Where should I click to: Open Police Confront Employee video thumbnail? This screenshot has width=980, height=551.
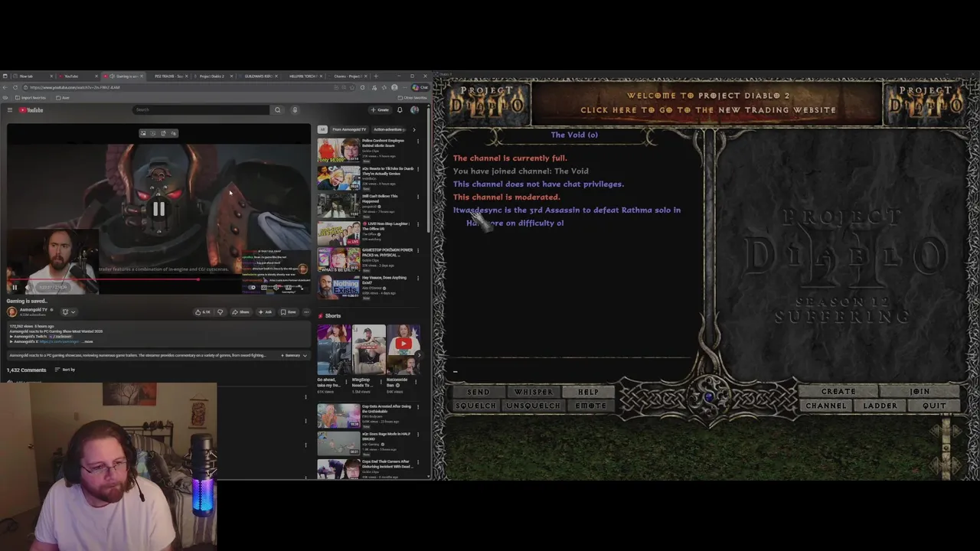[338, 150]
